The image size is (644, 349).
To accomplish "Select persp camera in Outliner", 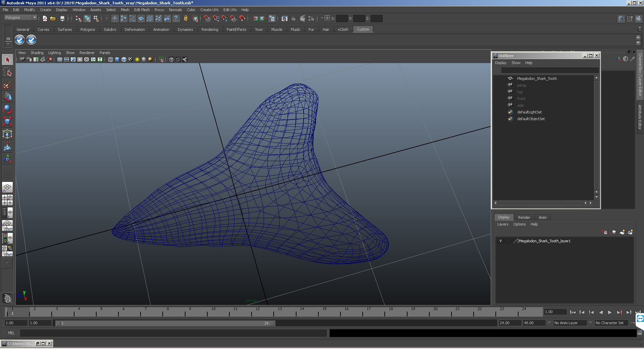I will point(522,85).
